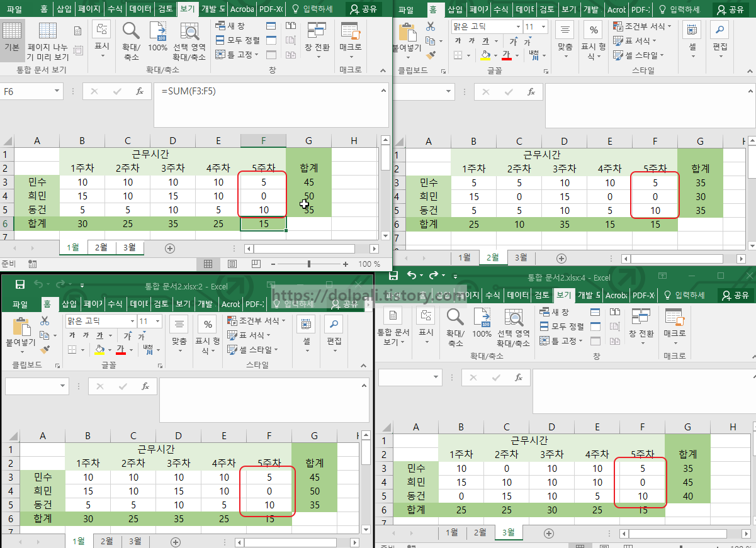Toggle underline 가 in top-right window
This screenshot has height=548, width=756.
click(x=485, y=41)
